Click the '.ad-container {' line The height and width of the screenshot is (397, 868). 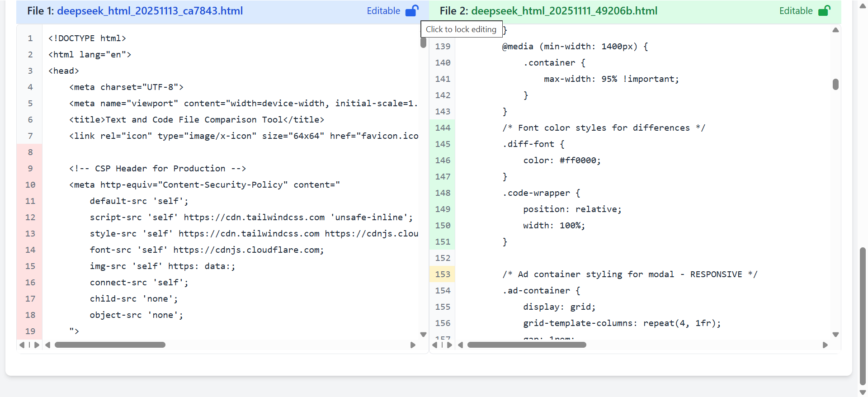541,290
